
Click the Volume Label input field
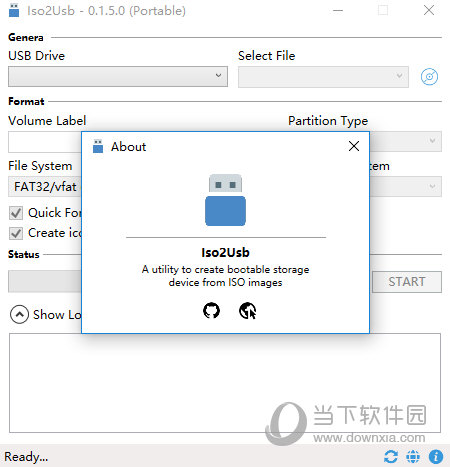click(45, 142)
